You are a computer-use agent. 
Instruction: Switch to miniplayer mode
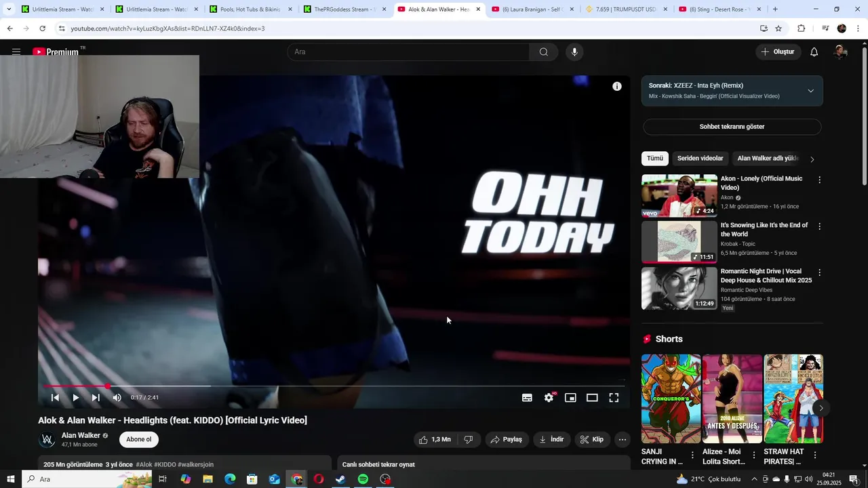(570, 398)
